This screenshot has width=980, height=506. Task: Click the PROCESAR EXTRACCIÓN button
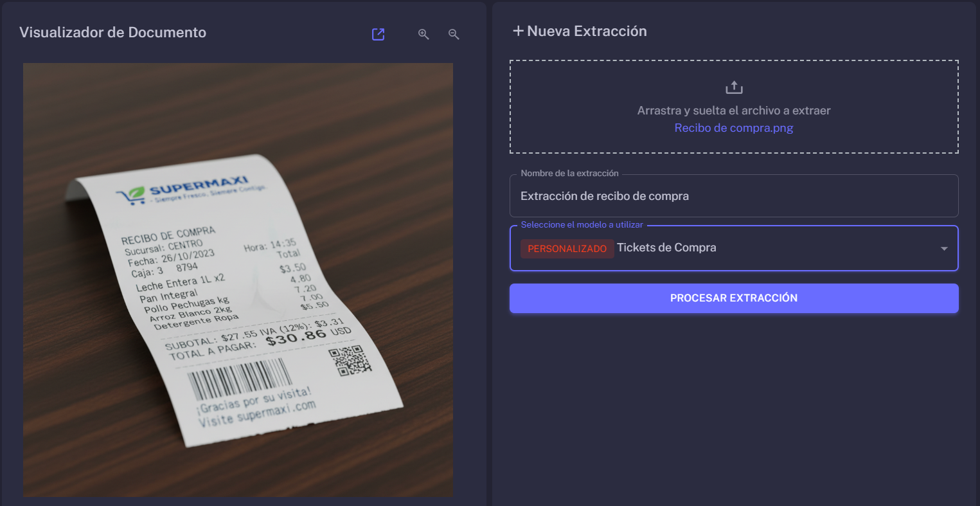[x=734, y=298]
